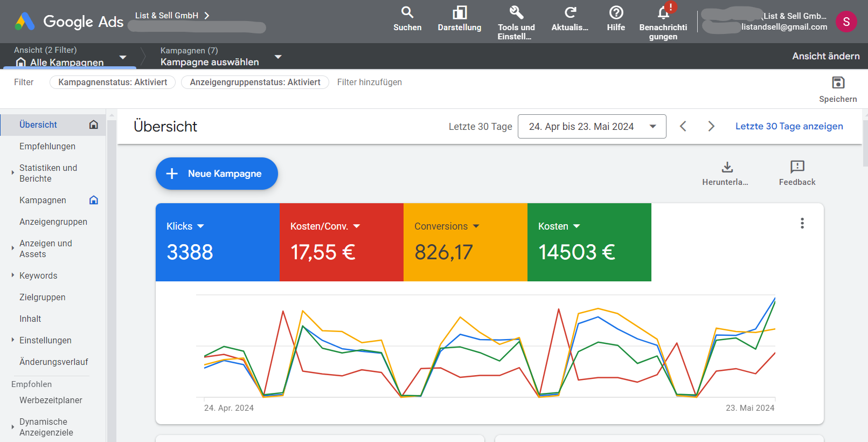Expand Anzeigen und Assets section
The height and width of the screenshot is (442, 868).
[12, 248]
